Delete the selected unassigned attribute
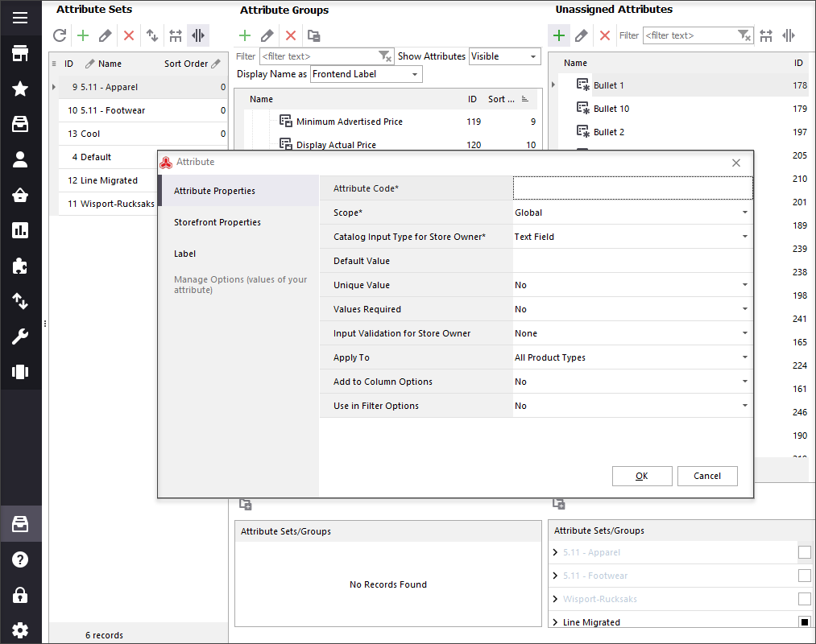 tap(605, 35)
